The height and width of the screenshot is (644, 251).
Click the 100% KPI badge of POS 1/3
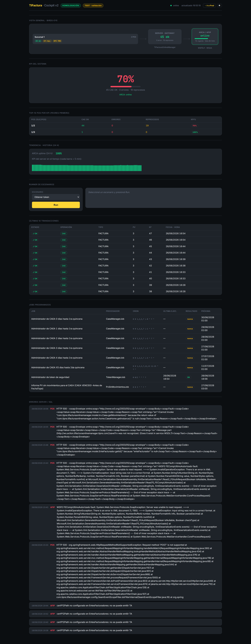[x=195, y=132]
